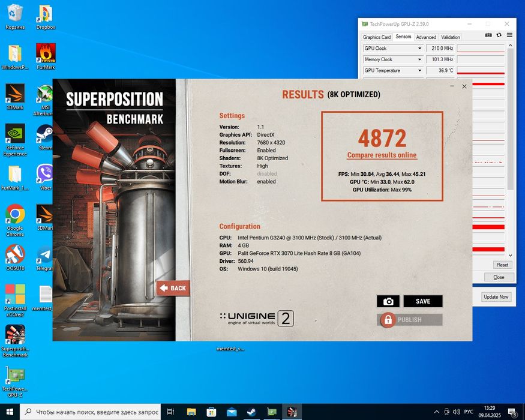Image resolution: width=525 pixels, height=420 pixels.
Task: Show hidden system tray icons chevron
Action: 437,412
